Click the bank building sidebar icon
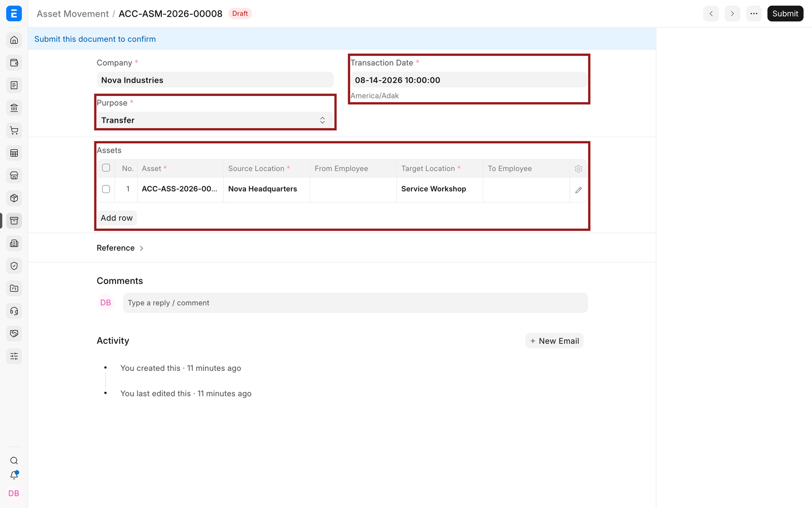The image size is (812, 508). point(14,108)
